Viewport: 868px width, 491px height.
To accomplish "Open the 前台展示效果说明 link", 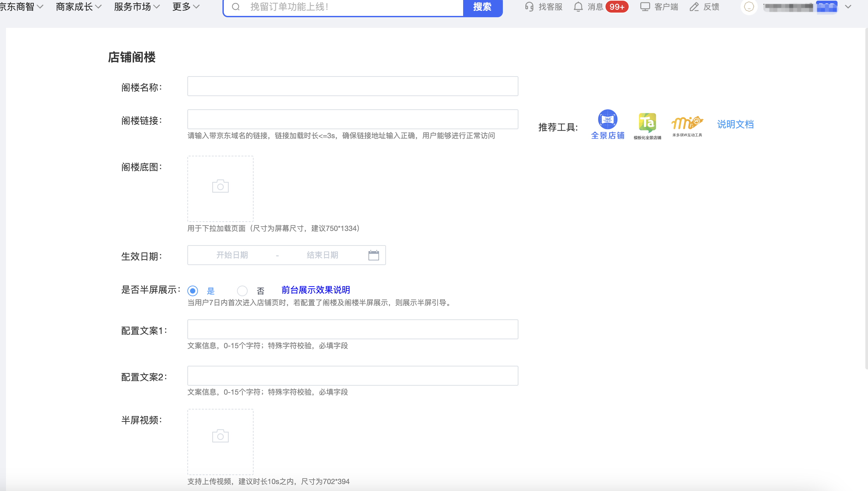I will tap(316, 290).
